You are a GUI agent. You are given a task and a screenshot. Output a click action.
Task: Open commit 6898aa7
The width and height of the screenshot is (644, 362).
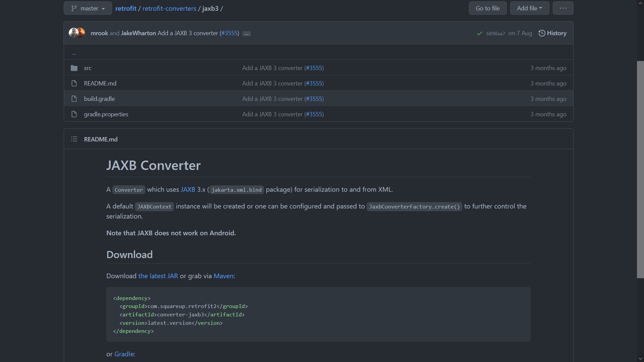tap(495, 34)
